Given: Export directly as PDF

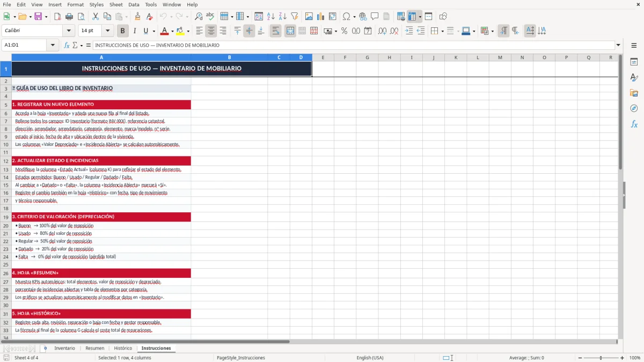Looking at the screenshot, I should pyautogui.click(x=57, y=17).
